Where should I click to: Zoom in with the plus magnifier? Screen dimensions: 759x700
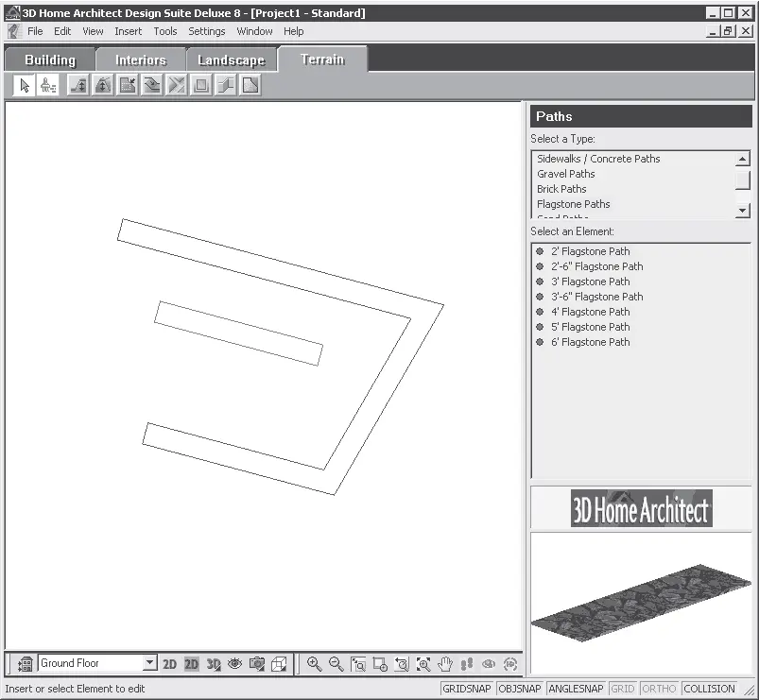pyautogui.click(x=315, y=664)
